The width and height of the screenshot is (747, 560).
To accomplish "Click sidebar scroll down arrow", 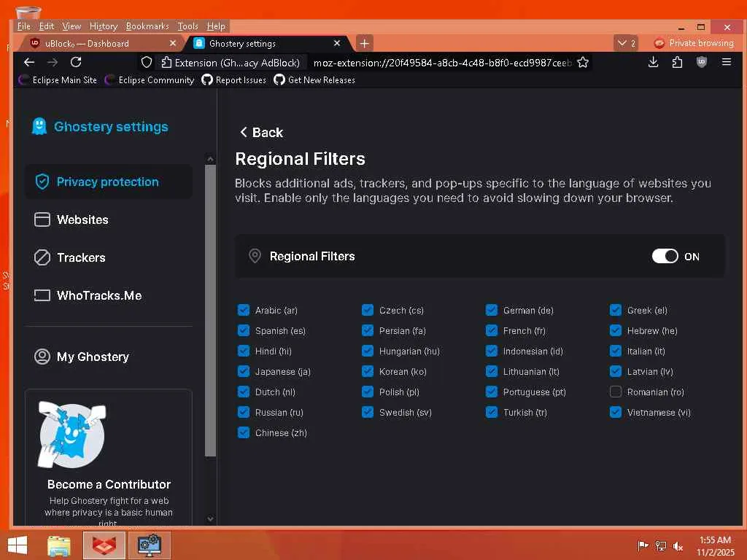I will 210,519.
